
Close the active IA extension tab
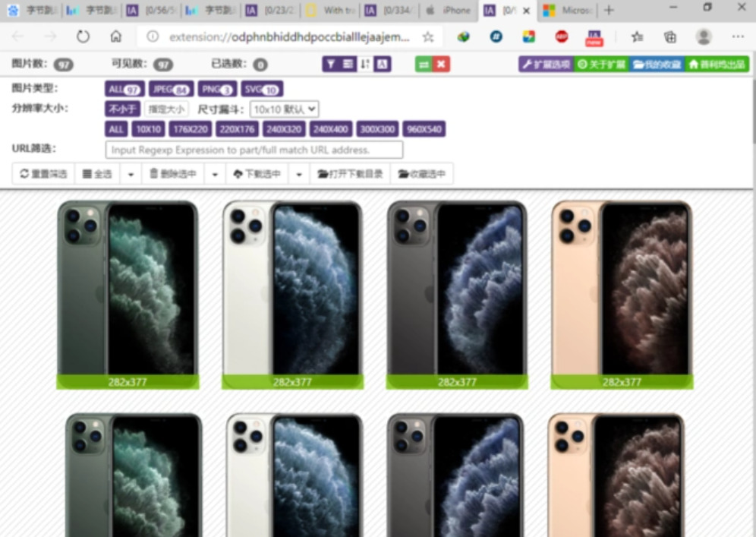click(527, 11)
